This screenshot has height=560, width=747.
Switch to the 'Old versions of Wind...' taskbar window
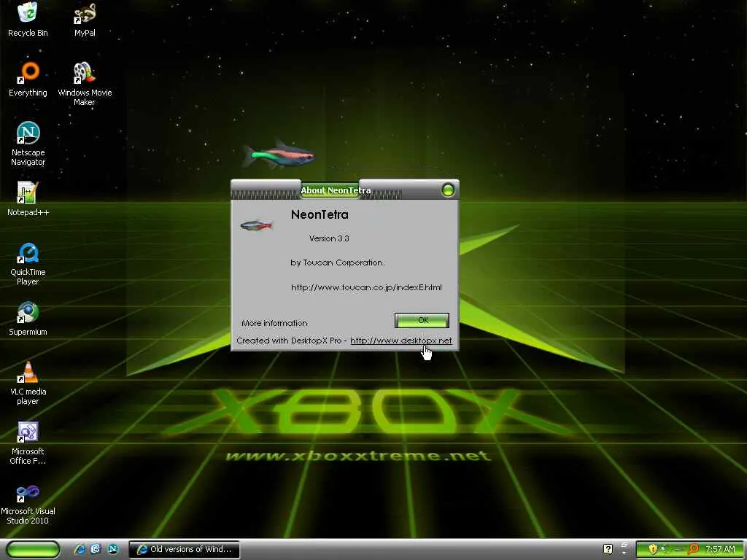click(184, 550)
